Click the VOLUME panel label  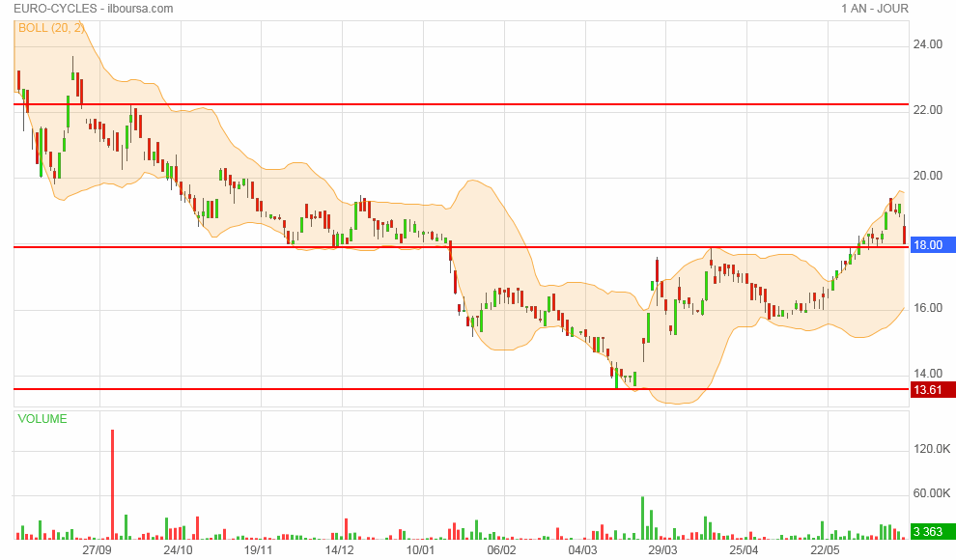coord(42,419)
